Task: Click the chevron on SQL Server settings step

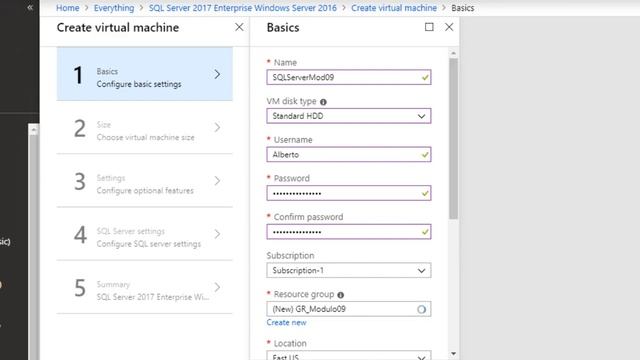Action: [217, 234]
